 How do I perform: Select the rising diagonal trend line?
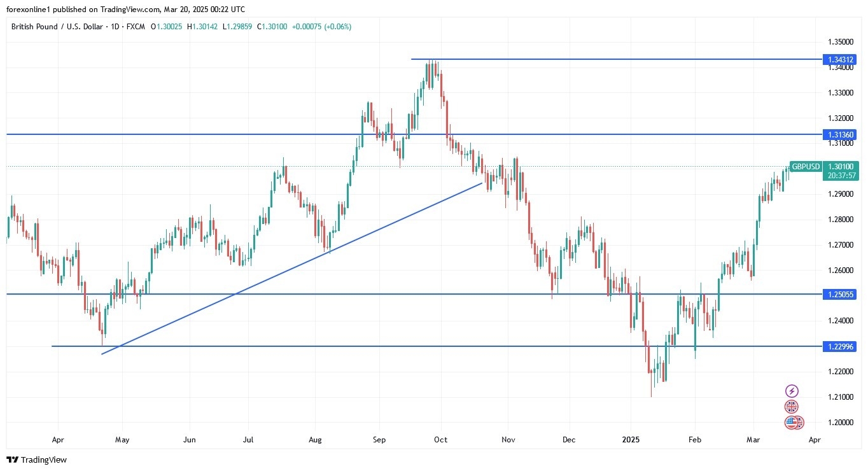tap(293, 268)
